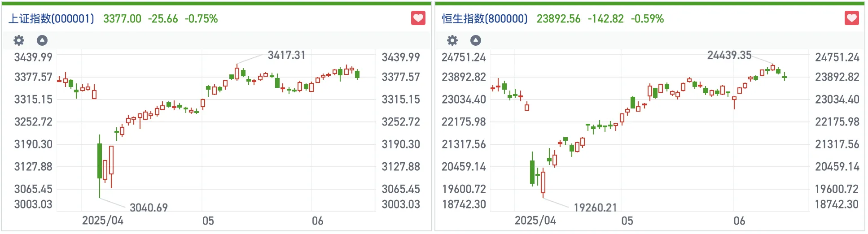Click the 3417.31 high price annotation
The height and width of the screenshot is (234, 868).
[286, 55]
